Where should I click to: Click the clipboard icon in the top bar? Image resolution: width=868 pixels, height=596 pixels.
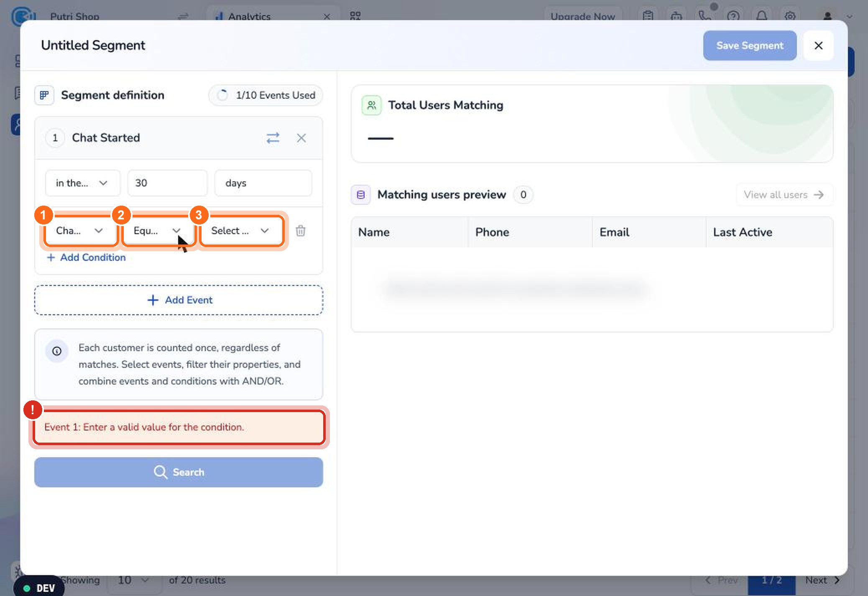pyautogui.click(x=648, y=16)
